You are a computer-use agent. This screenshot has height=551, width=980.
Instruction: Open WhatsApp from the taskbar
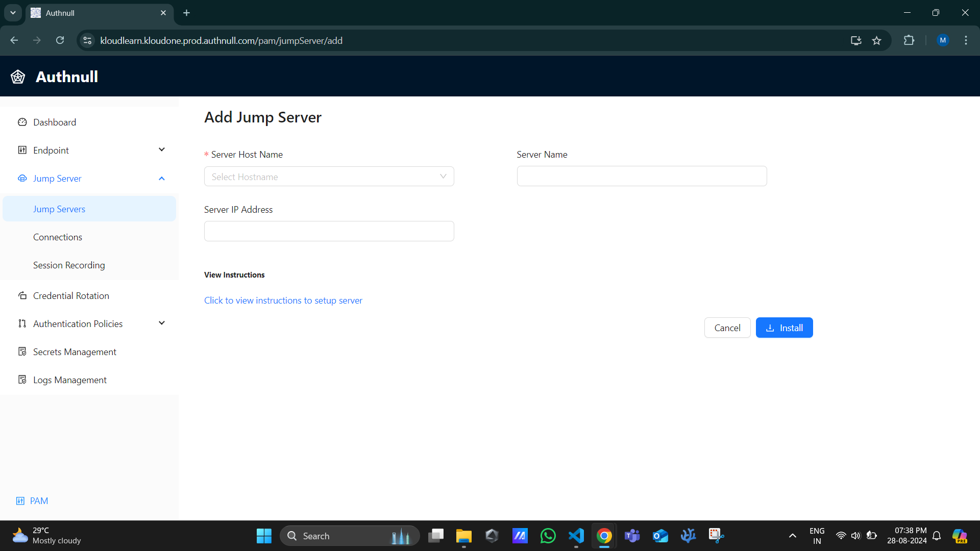point(548,536)
